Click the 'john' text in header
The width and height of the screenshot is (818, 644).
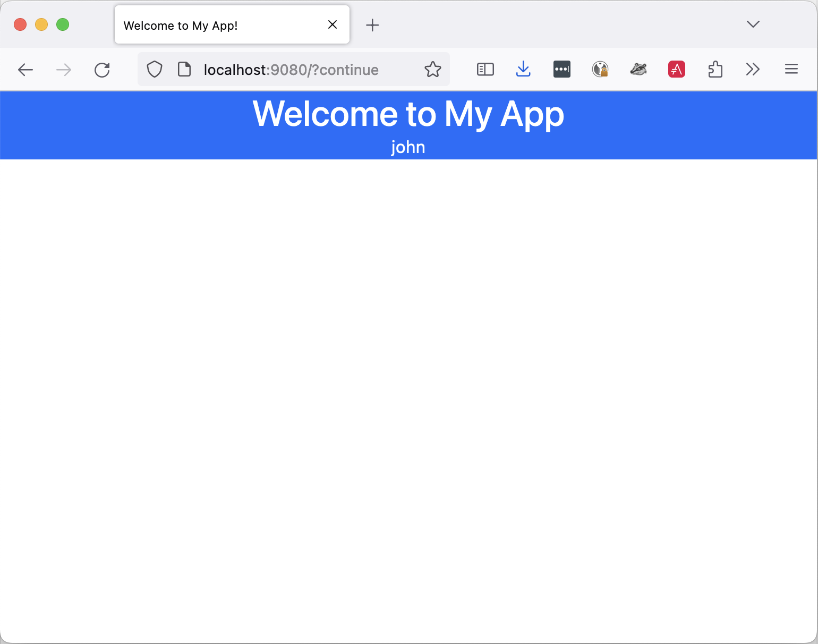pyautogui.click(x=408, y=147)
